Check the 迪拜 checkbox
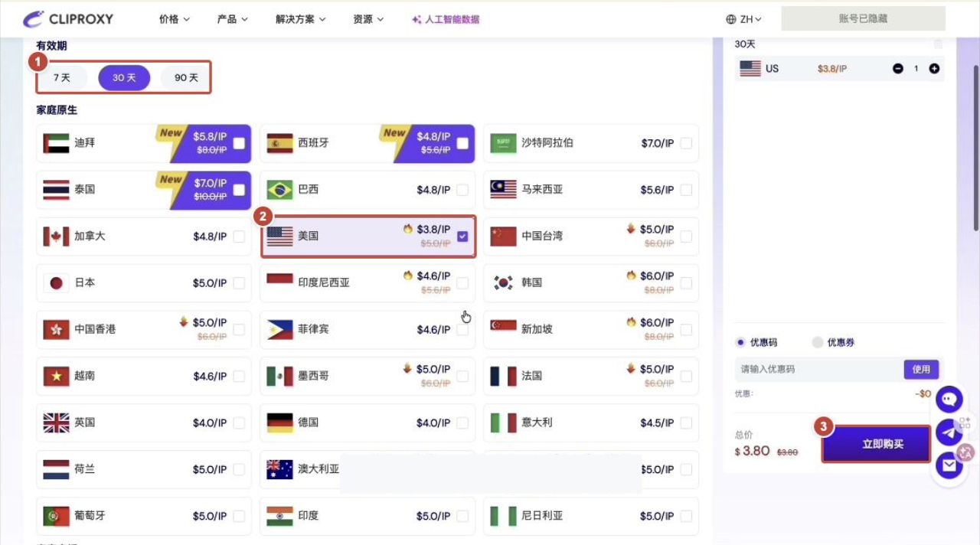Viewport: 980px width, 545px height. [x=240, y=143]
